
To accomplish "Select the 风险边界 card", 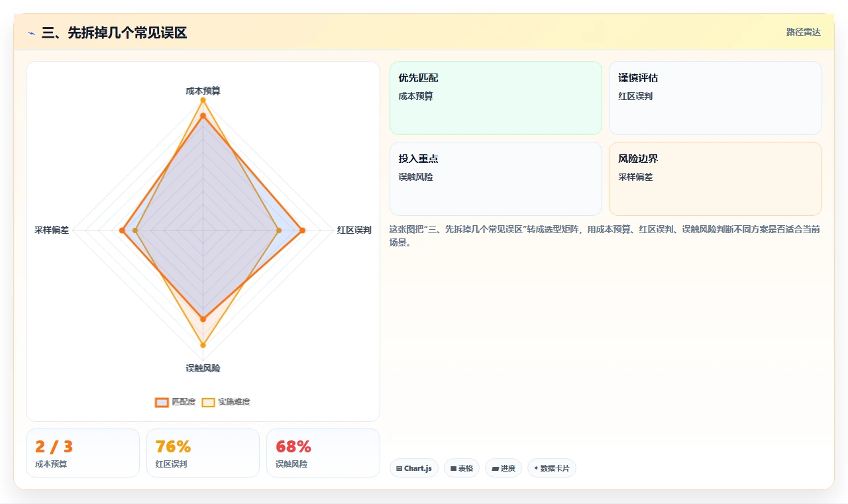I will 715,179.
